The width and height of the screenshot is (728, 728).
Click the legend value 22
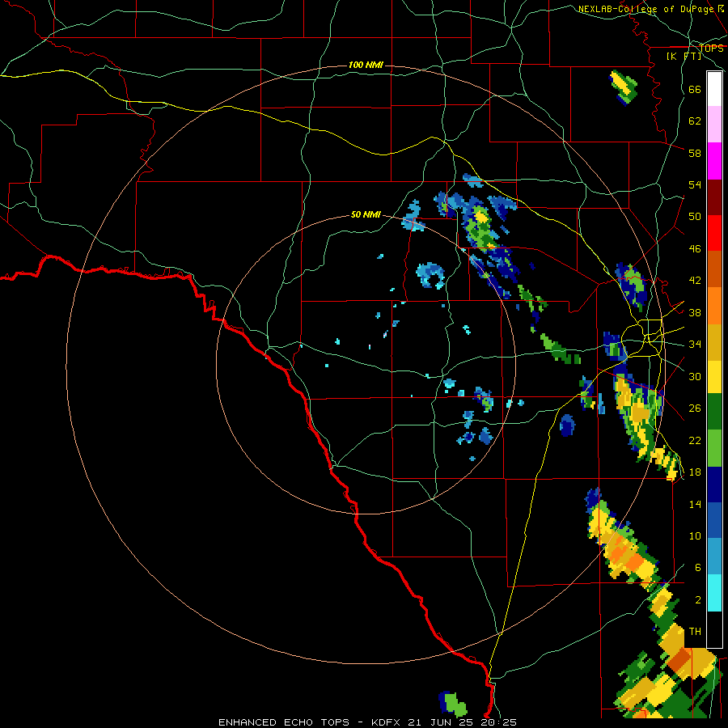[695, 441]
